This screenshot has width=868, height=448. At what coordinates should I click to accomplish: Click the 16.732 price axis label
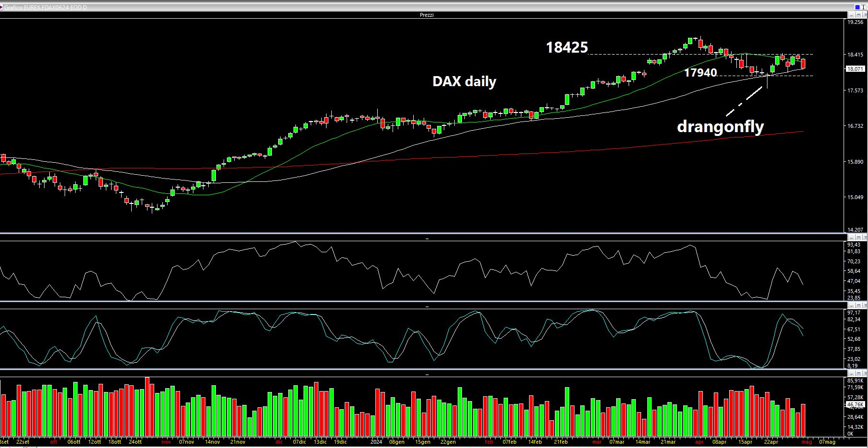point(856,126)
